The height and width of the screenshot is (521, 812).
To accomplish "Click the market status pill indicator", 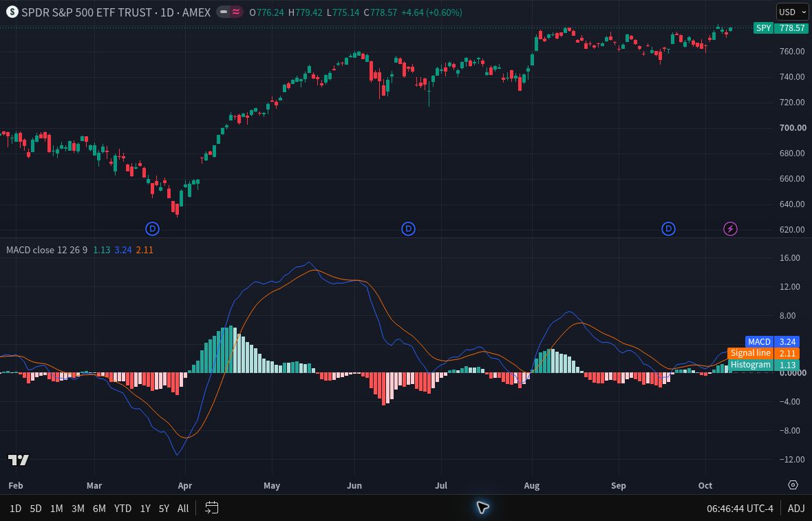I will coord(231,12).
